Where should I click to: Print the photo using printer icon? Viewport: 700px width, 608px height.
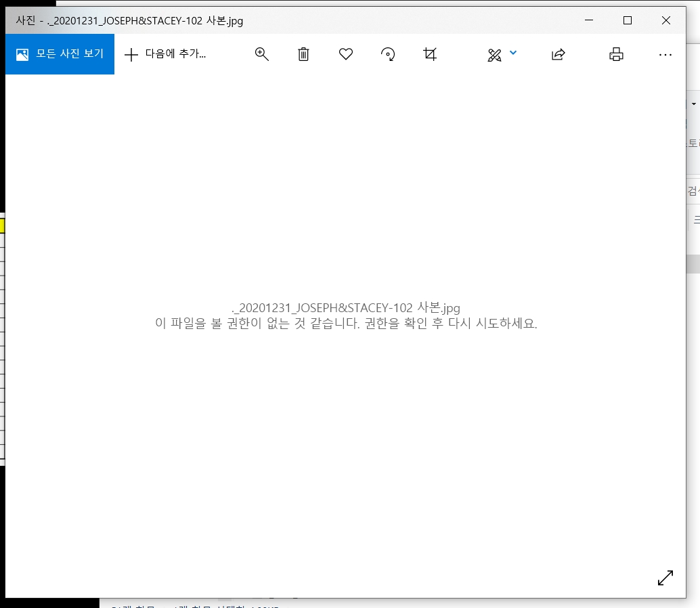616,54
